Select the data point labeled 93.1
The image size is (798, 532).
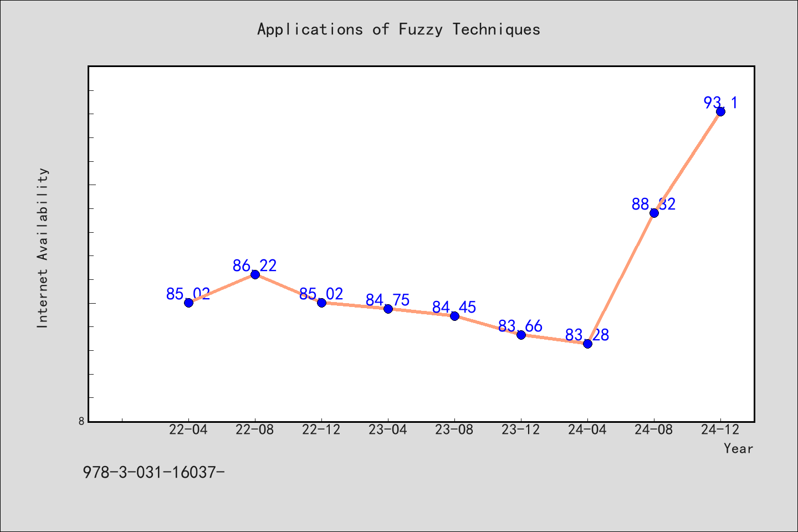pyautogui.click(x=720, y=111)
